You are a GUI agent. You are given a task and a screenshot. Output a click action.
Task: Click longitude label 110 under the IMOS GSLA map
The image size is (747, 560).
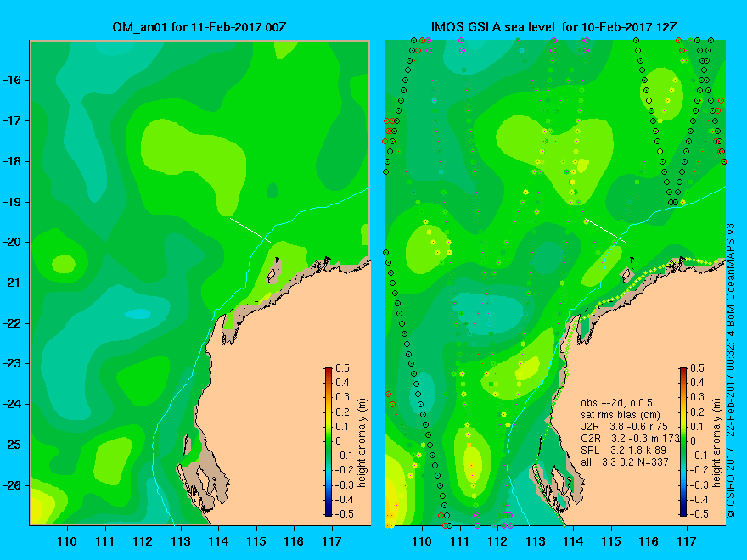click(422, 541)
